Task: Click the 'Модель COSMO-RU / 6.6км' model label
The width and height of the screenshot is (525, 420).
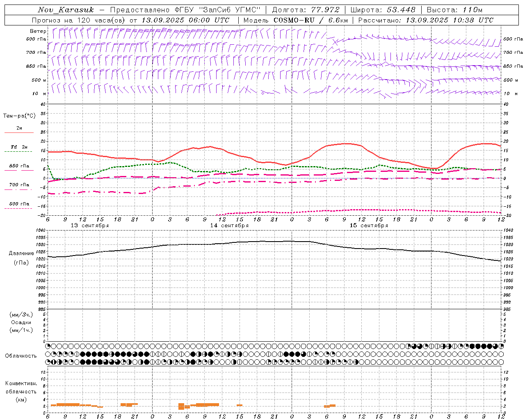Action: click(296, 20)
